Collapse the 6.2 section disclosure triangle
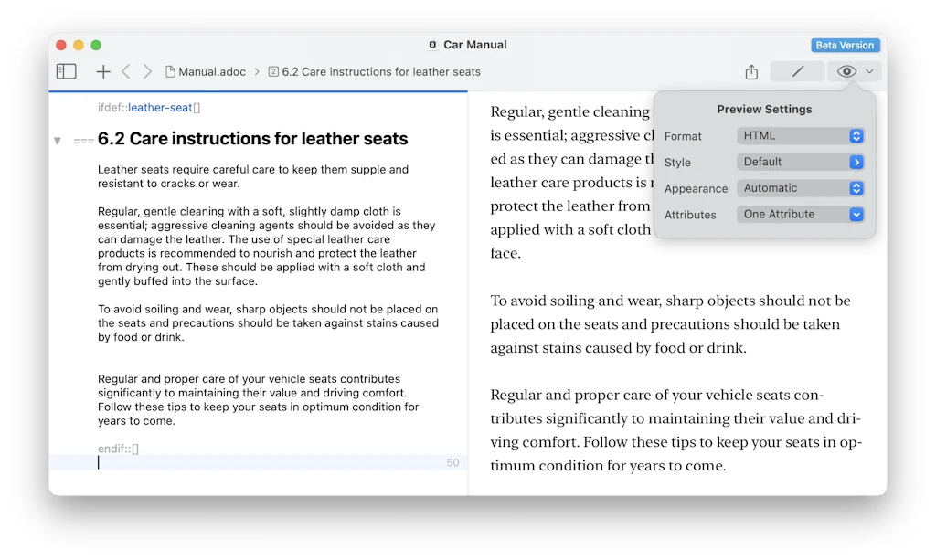Screen dimensions: 936x560 click(x=57, y=140)
